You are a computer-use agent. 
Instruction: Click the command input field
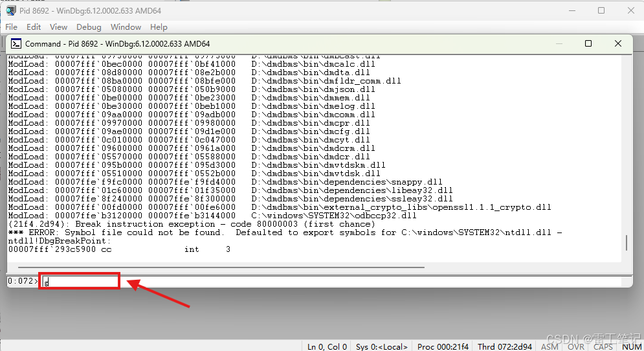(x=332, y=282)
